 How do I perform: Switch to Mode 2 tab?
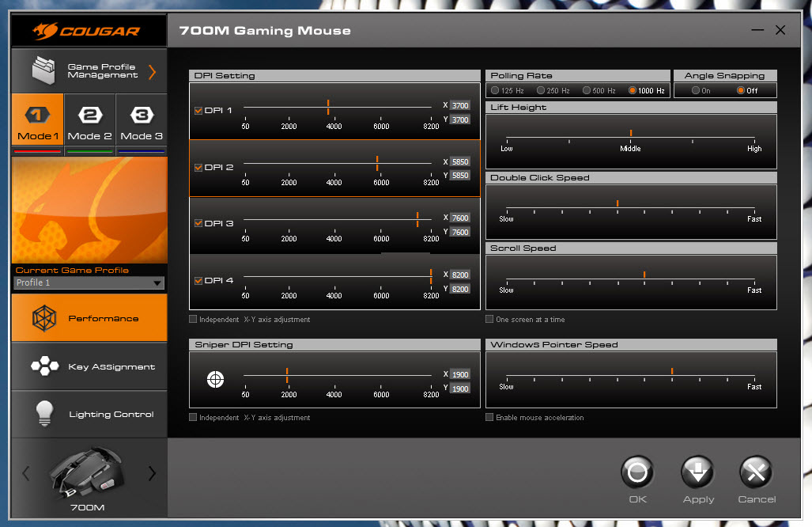tap(89, 119)
